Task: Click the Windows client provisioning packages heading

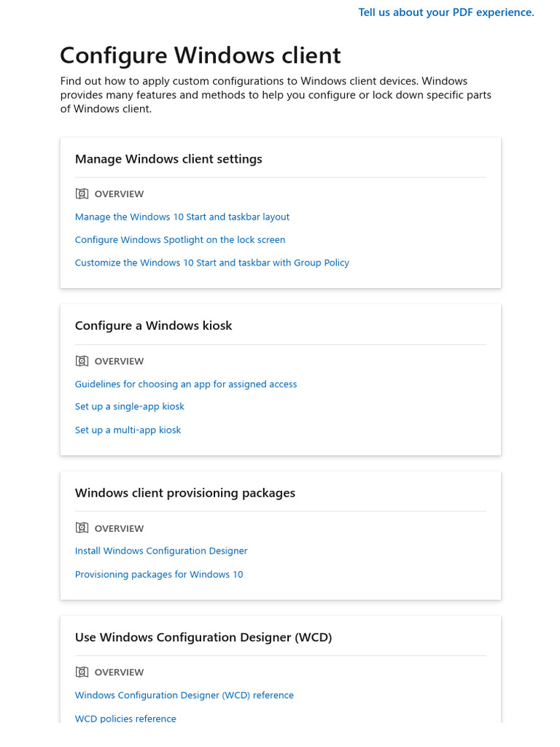Action: coord(184,492)
